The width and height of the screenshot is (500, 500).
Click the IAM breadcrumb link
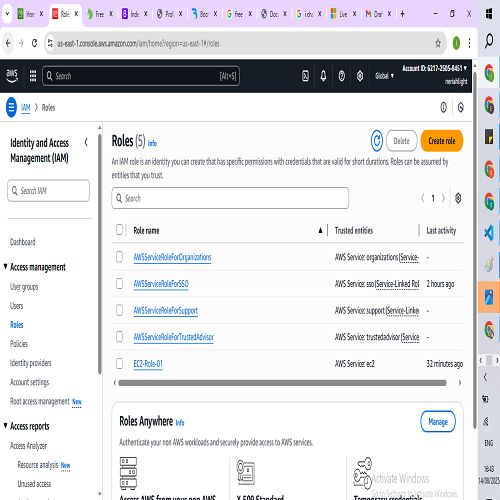click(26, 108)
